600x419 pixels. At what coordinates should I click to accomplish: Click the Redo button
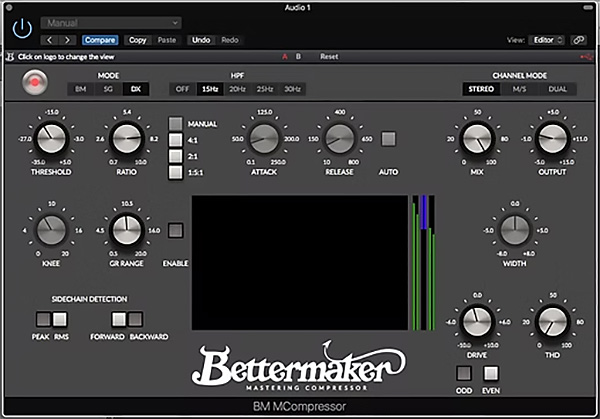tap(230, 40)
